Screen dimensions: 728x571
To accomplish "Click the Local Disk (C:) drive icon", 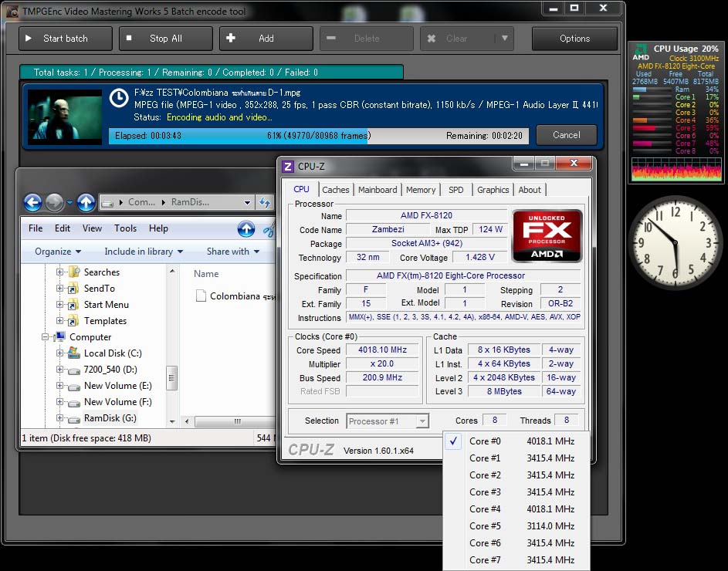I will tap(73, 353).
